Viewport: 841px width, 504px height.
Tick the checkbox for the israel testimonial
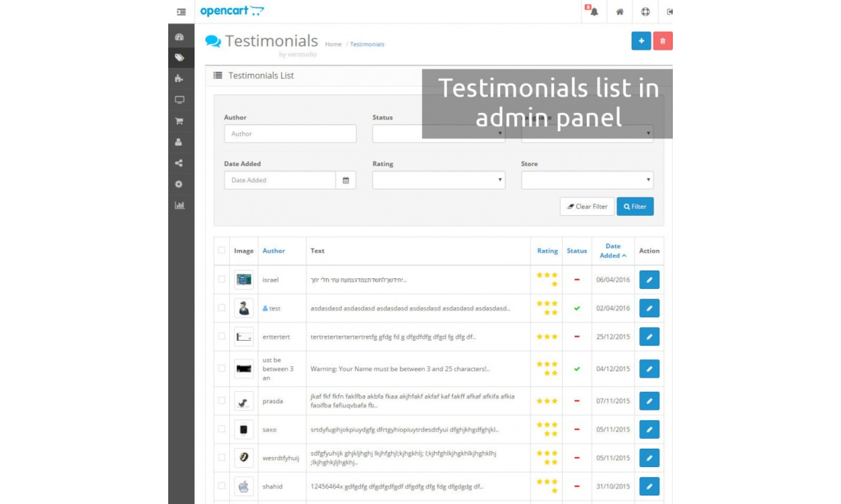pyautogui.click(x=221, y=279)
